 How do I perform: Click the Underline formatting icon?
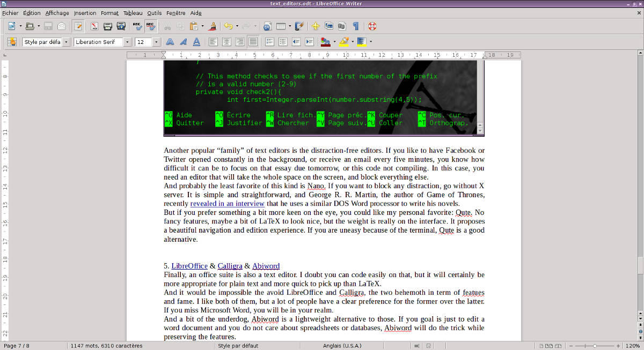tap(197, 41)
